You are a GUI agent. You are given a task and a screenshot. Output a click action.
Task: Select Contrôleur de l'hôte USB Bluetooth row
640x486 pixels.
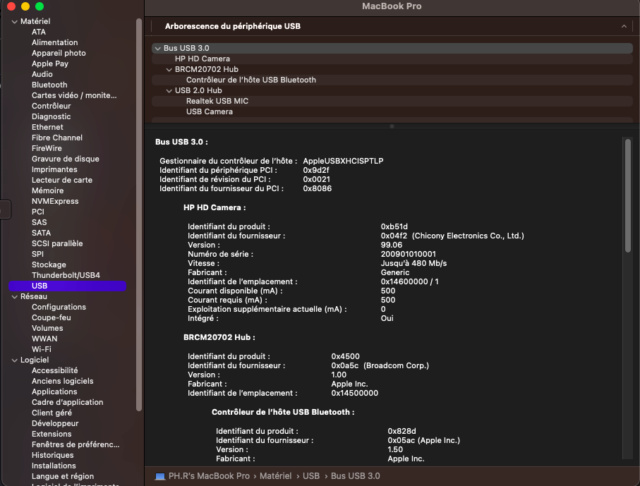click(x=392, y=80)
